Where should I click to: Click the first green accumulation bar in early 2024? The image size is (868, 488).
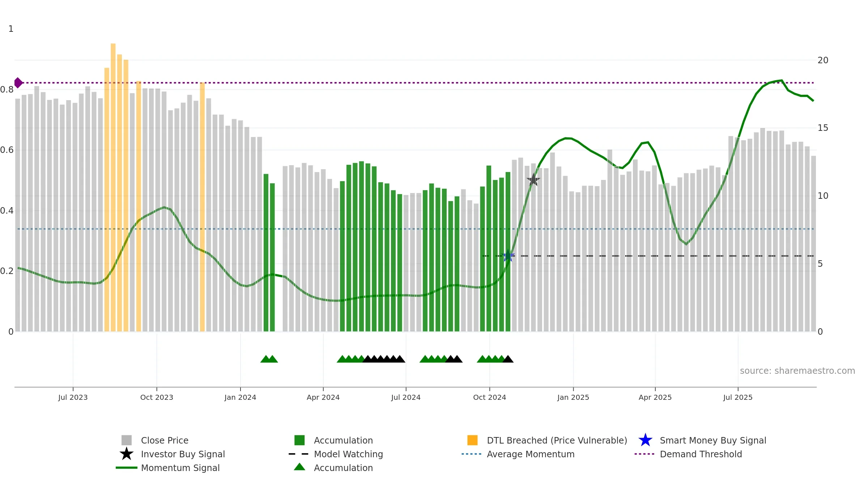click(x=266, y=253)
